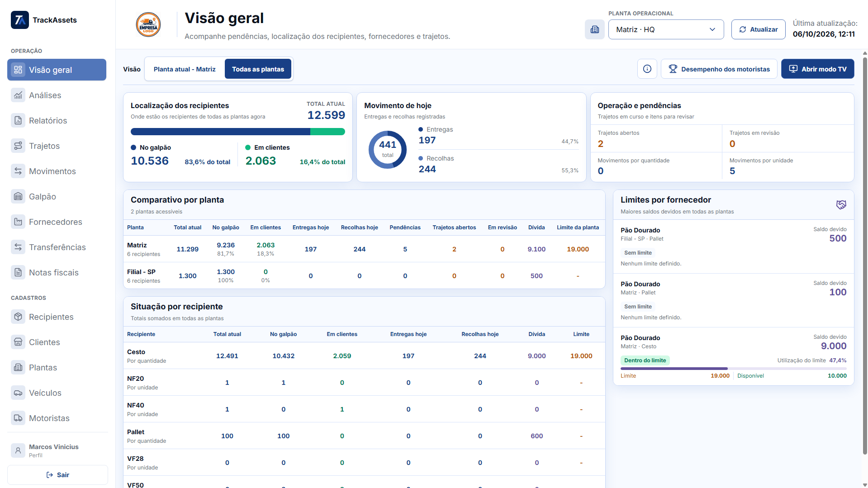Screen dimensions: 868x488
Task: Select Todas as plantas view
Action: tap(258, 69)
